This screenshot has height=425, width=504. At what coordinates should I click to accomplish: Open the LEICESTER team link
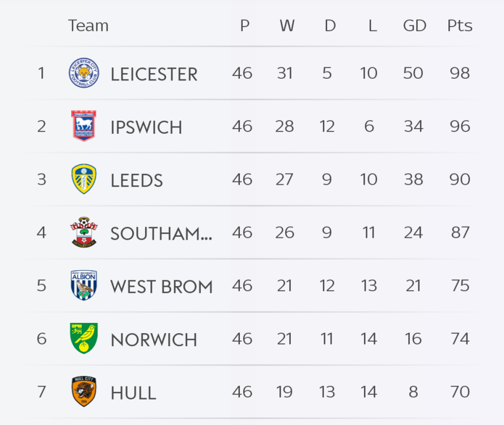[154, 74]
